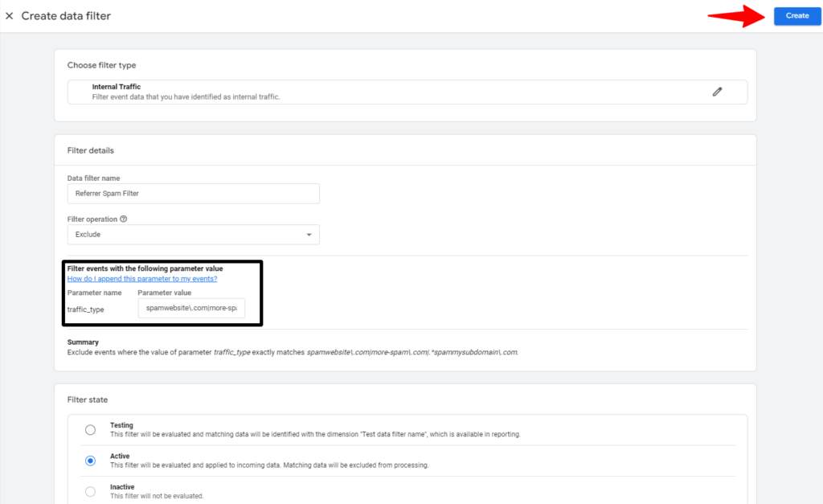
Task: Click the Create button
Action: coord(796,15)
